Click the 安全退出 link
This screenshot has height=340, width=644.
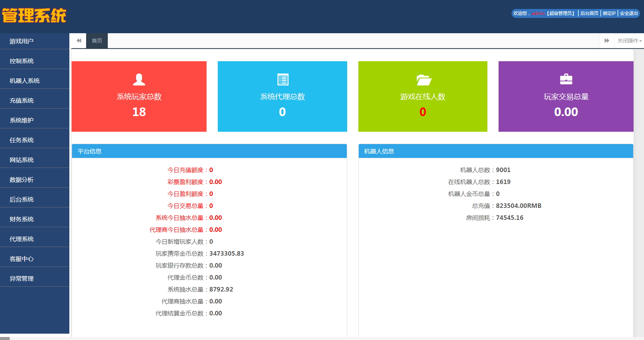pos(629,13)
